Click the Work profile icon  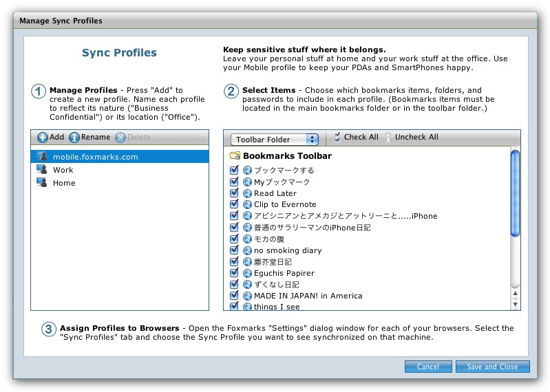pos(42,170)
